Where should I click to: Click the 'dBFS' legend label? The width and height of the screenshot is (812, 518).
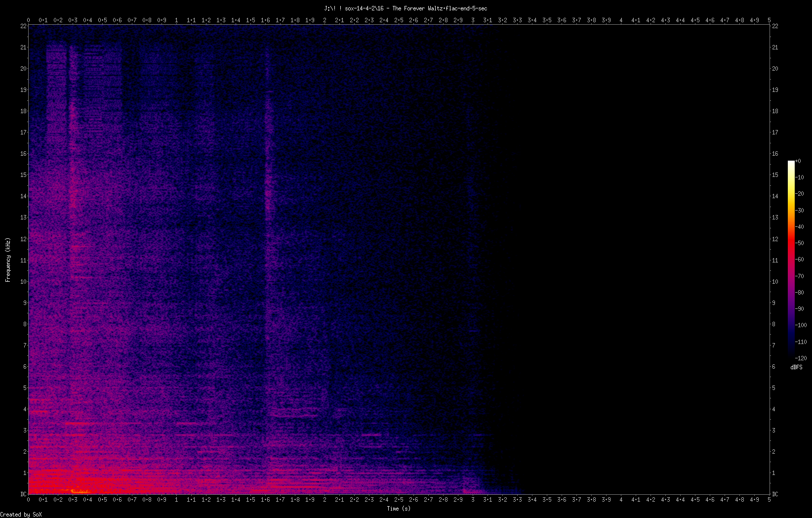[796, 367]
